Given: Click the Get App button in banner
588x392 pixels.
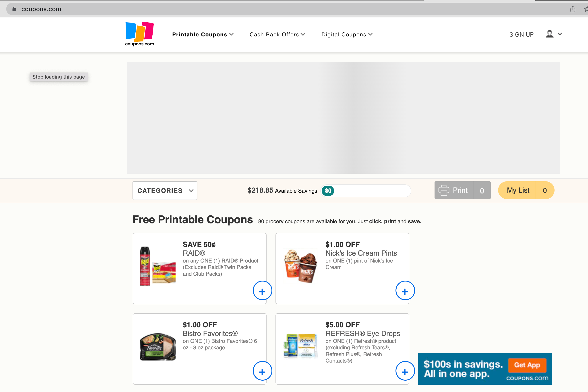Looking at the screenshot, I should point(527,365).
